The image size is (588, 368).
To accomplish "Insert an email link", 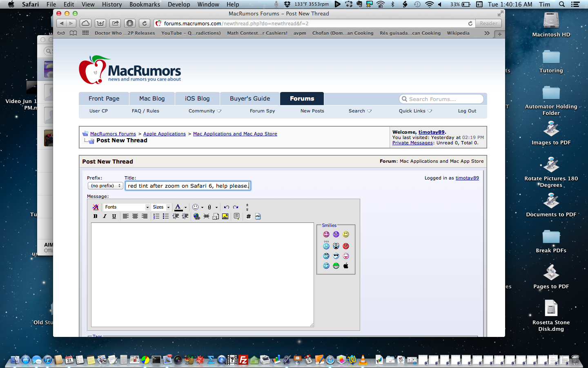I will coord(216,216).
